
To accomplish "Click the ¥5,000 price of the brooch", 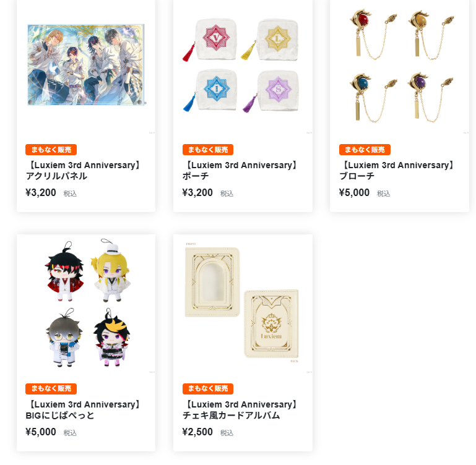I will click(354, 192).
